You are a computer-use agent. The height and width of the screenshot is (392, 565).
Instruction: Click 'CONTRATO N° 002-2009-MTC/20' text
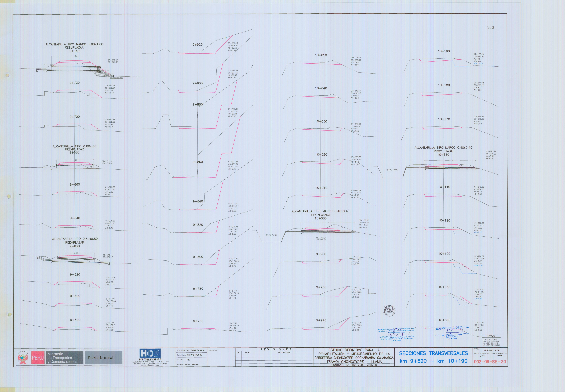[x=354, y=365]
